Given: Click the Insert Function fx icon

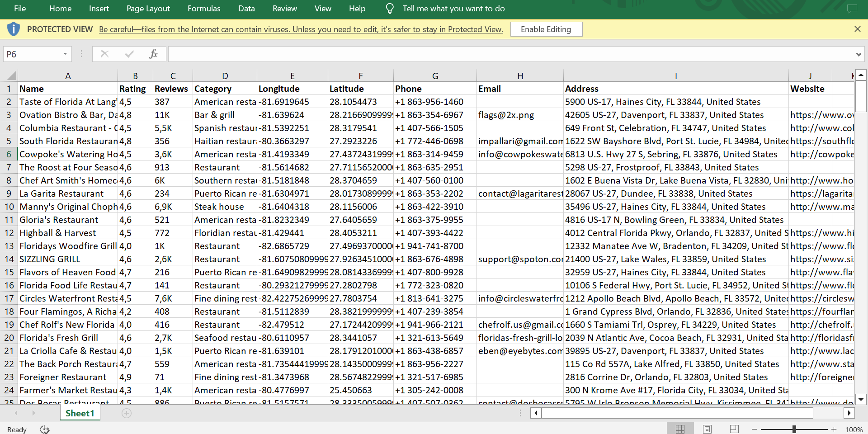Looking at the screenshot, I should (153, 54).
